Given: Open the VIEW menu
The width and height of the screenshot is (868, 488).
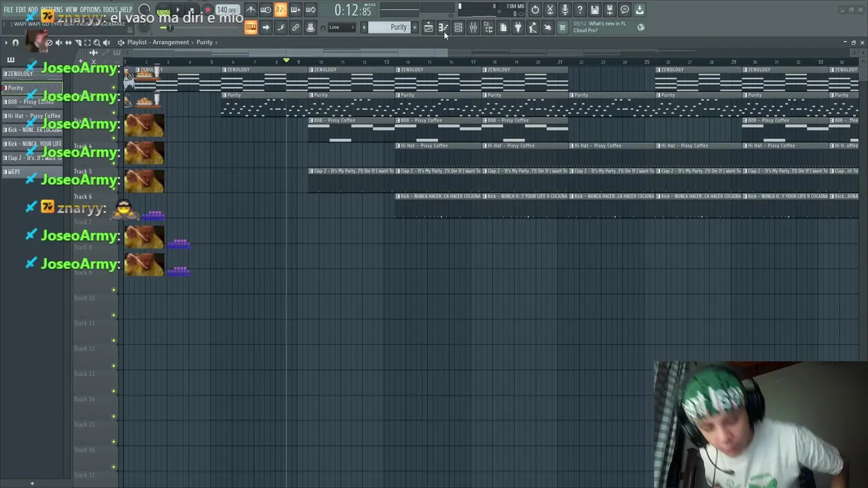Looking at the screenshot, I should click(x=71, y=9).
